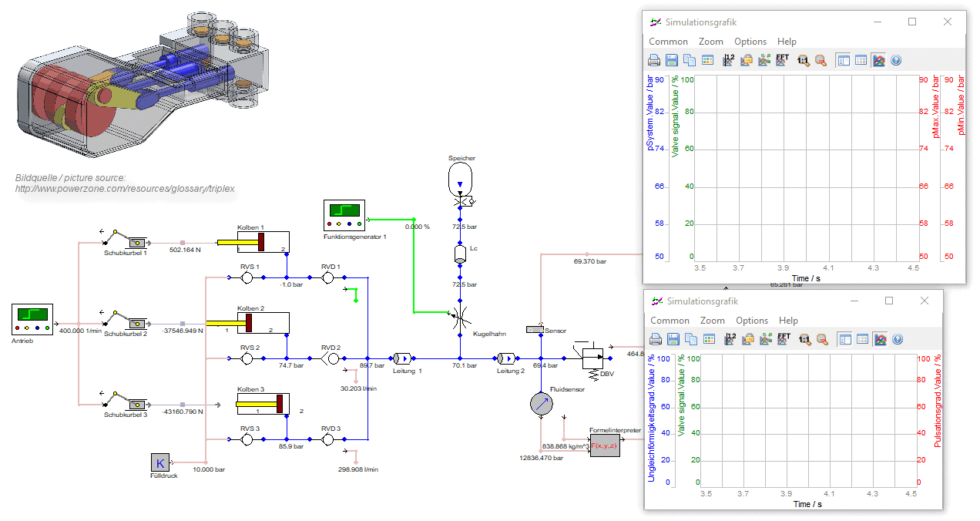
Task: Click the powerzone.com picture source URL text
Action: 125,188
